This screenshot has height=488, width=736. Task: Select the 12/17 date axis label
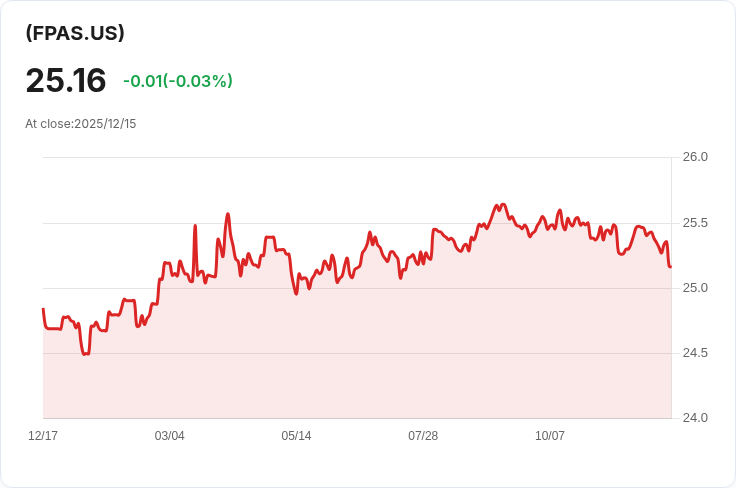coord(43,436)
